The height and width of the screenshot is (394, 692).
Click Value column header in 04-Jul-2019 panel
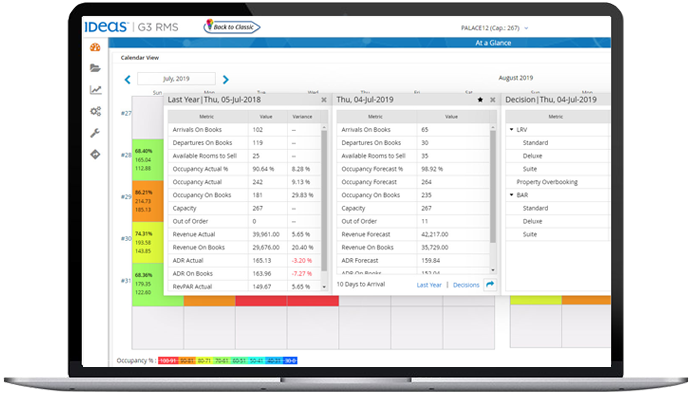(x=451, y=116)
